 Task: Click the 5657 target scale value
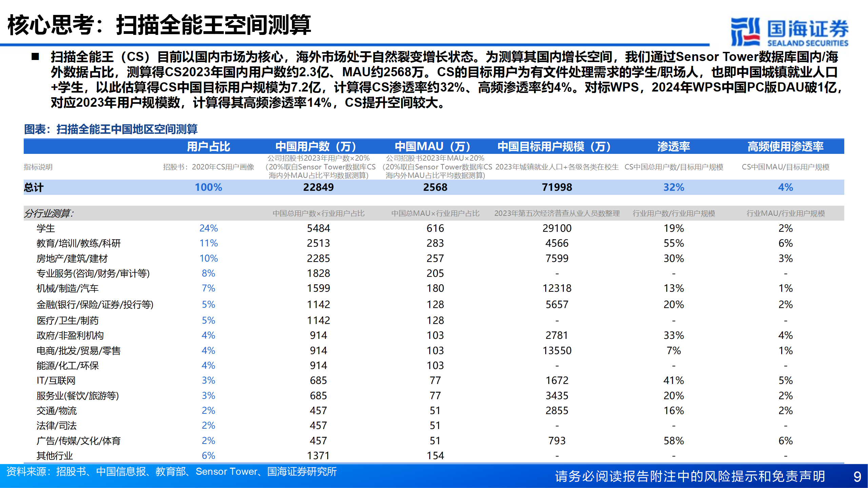coord(557,305)
